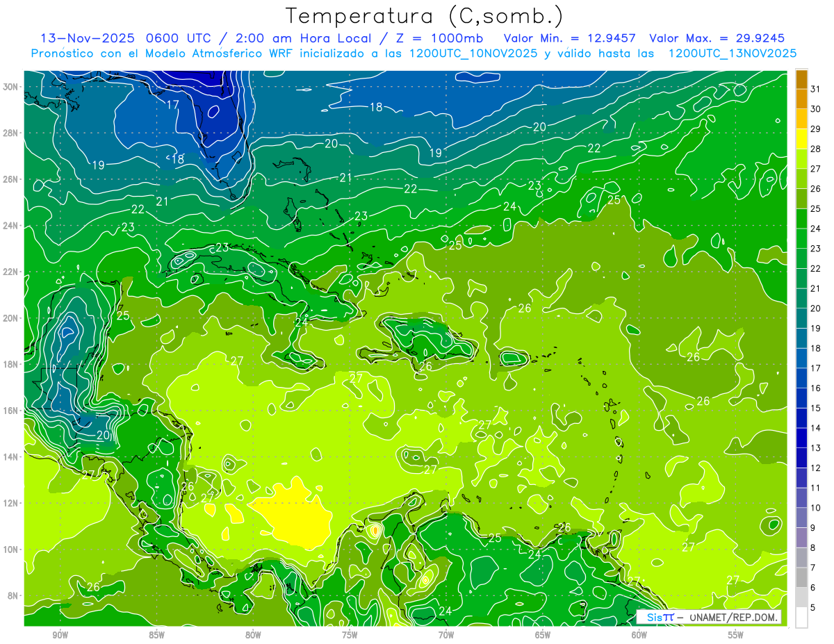Pick the purple swatch between 9 and 10
Viewport: 834px width, 644px height.
[802, 518]
